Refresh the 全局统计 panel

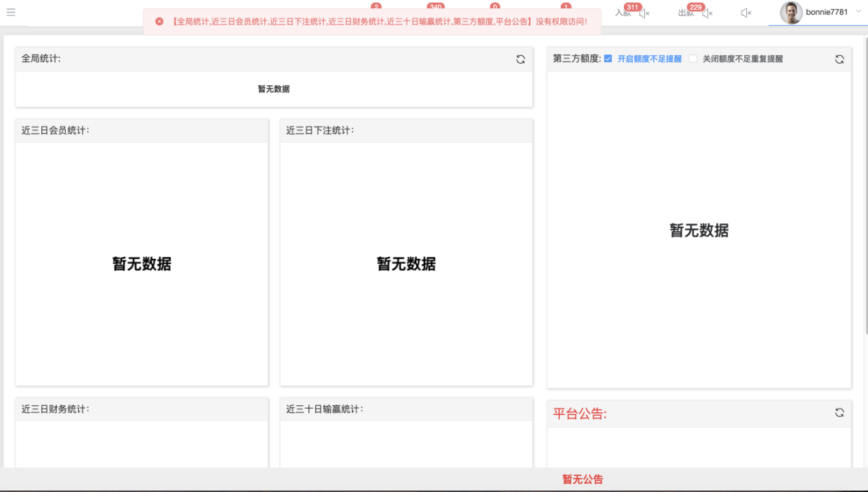[x=520, y=59]
